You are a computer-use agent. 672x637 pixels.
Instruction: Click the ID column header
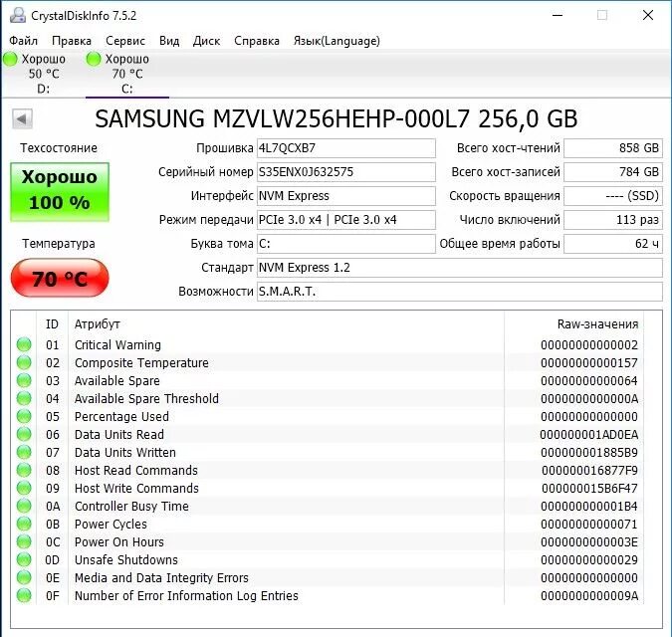[x=52, y=324]
